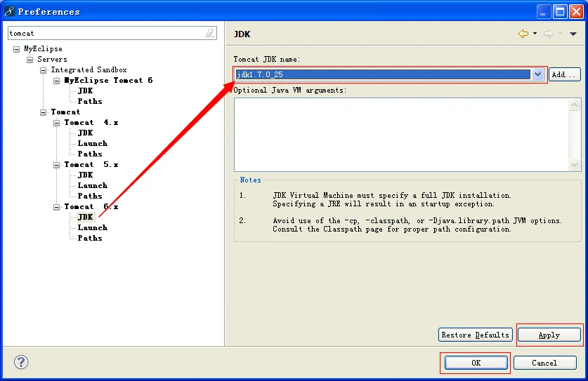Click the VM arguments scrollbar up arrow
The image size is (588, 381).
(574, 105)
